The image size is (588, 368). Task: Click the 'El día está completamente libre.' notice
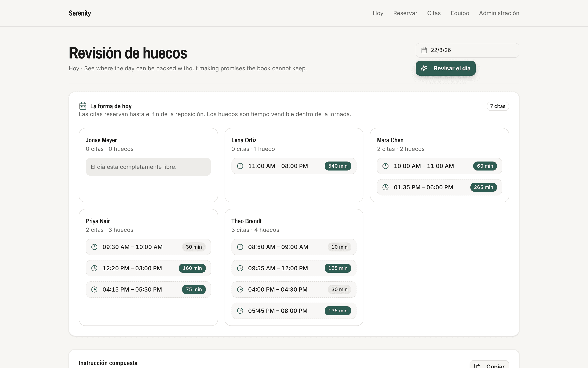(x=148, y=167)
